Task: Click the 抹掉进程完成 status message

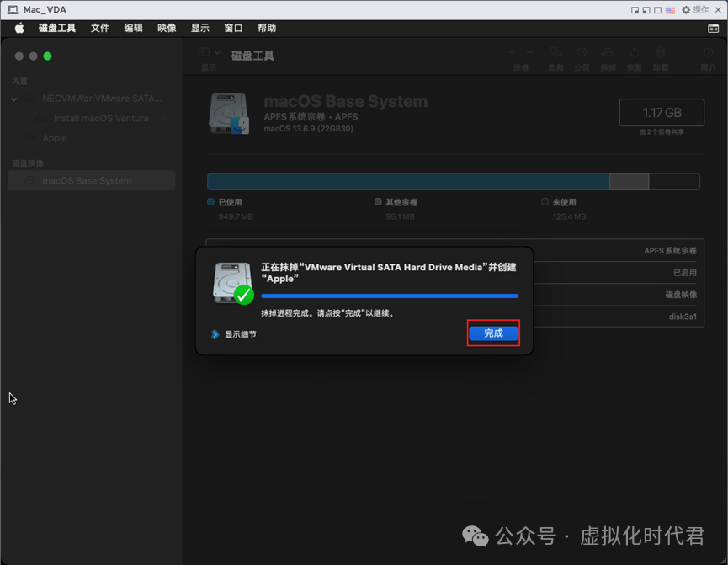Action: coord(327,313)
